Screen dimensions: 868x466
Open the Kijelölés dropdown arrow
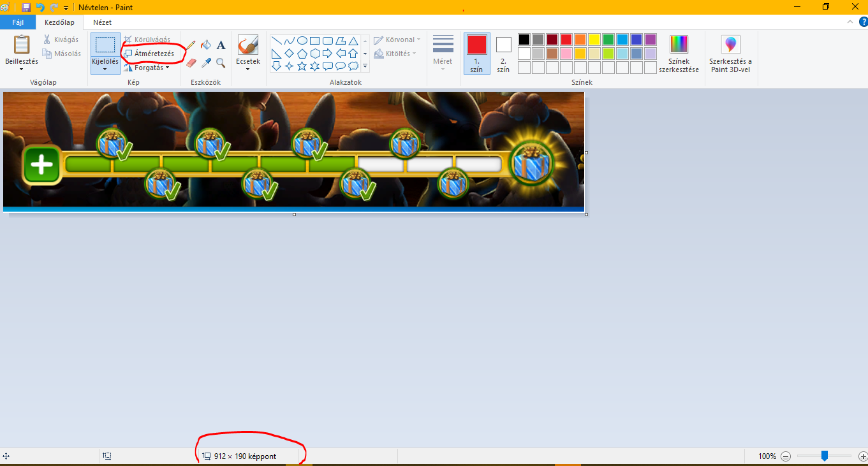tap(105, 69)
